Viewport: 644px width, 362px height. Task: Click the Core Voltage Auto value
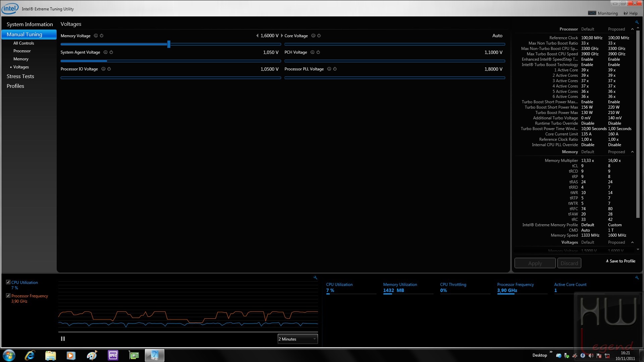pyautogui.click(x=497, y=36)
